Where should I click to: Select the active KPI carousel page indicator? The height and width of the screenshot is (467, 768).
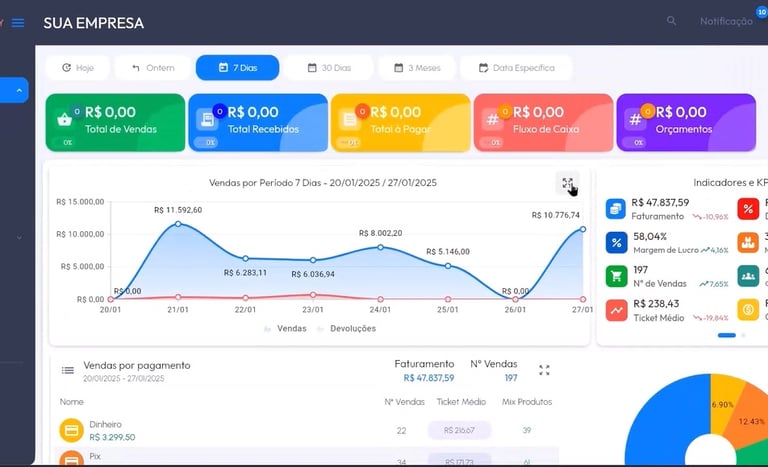[x=726, y=335]
